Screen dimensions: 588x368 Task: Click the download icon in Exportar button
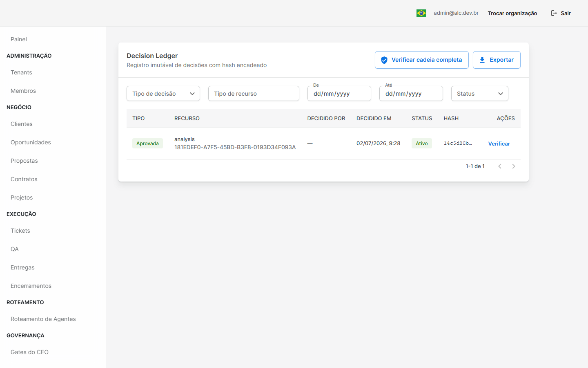(482, 60)
